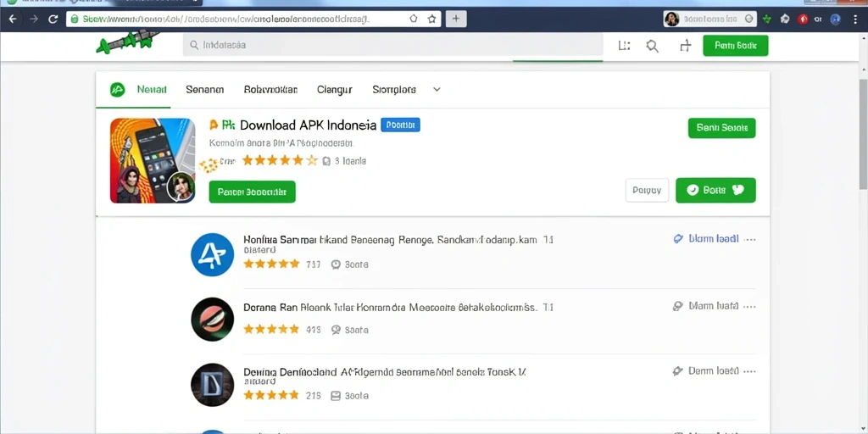Click the magnifier icon in site header

[x=653, y=46]
